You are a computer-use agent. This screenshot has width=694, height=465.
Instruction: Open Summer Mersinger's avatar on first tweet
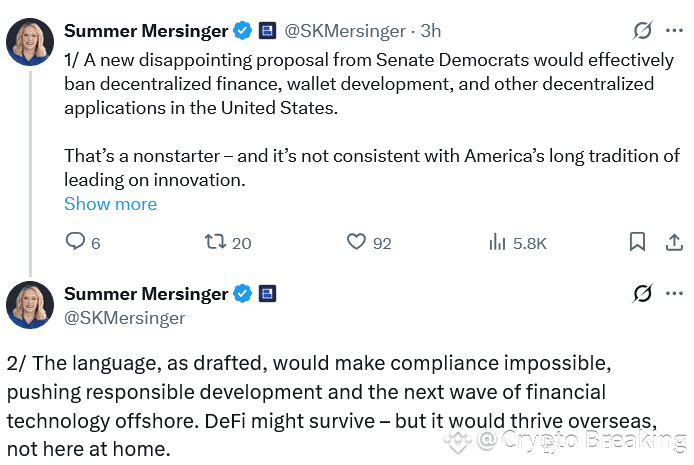(30, 42)
